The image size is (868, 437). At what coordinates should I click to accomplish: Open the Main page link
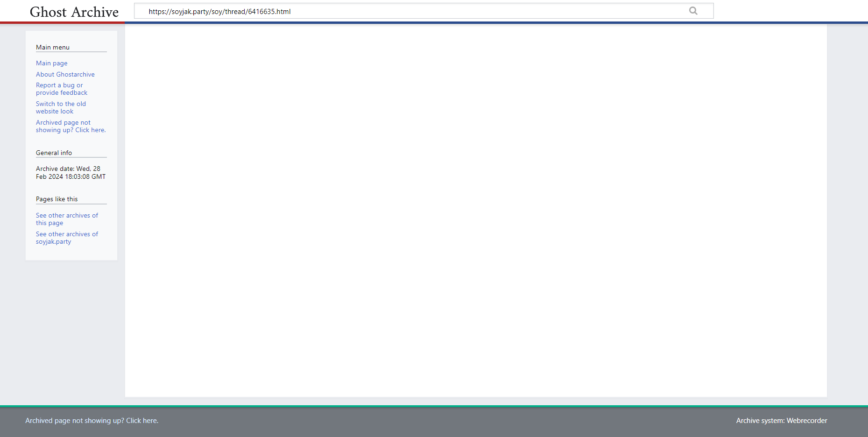[x=52, y=63]
